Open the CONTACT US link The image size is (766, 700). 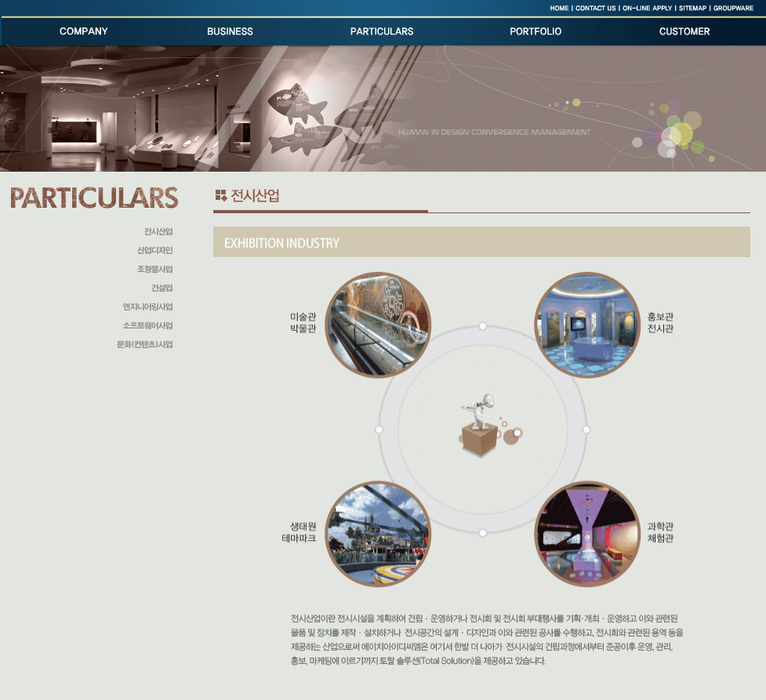click(596, 9)
